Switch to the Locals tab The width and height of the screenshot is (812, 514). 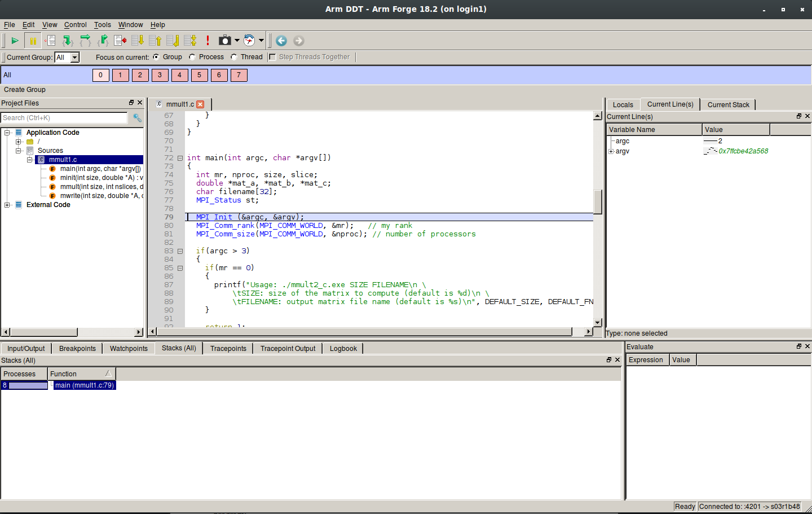623,104
